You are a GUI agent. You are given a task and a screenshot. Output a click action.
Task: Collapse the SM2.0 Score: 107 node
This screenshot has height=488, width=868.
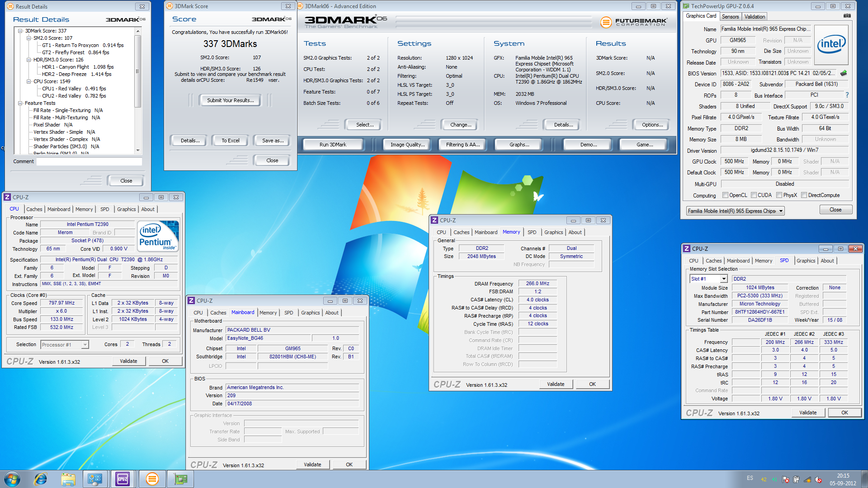coord(29,38)
